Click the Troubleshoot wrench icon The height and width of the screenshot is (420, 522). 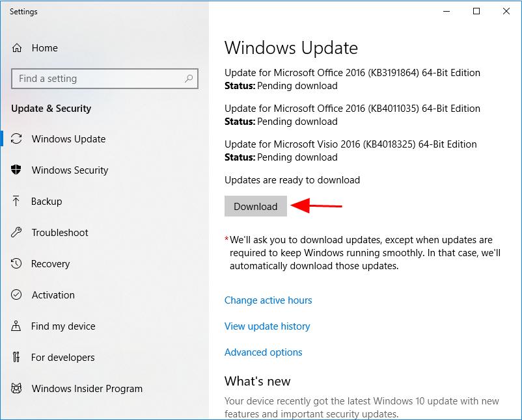[x=16, y=232]
